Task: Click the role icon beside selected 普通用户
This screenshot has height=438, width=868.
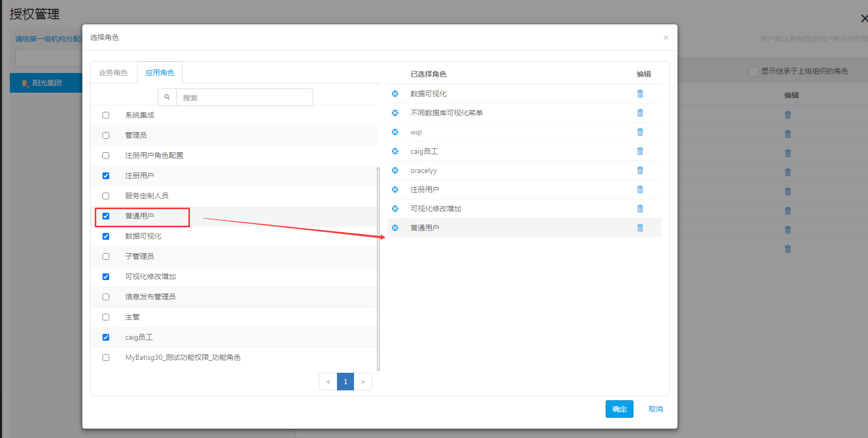Action: tap(395, 228)
